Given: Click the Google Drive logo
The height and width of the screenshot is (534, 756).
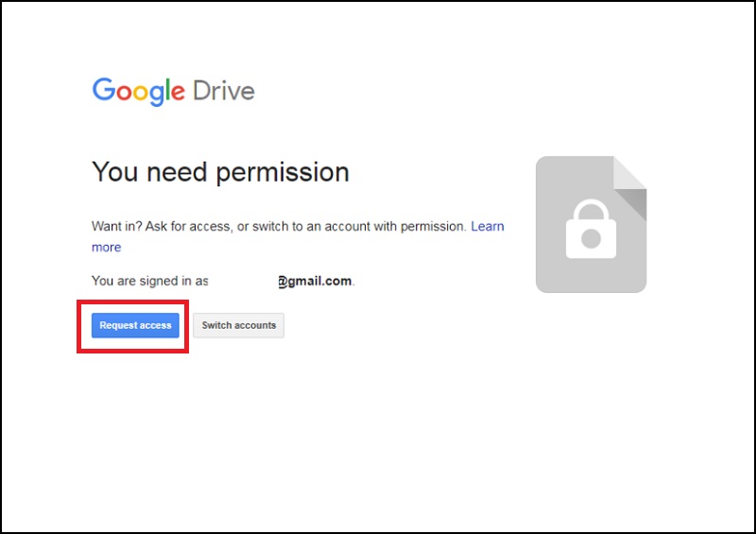Looking at the screenshot, I should (173, 91).
